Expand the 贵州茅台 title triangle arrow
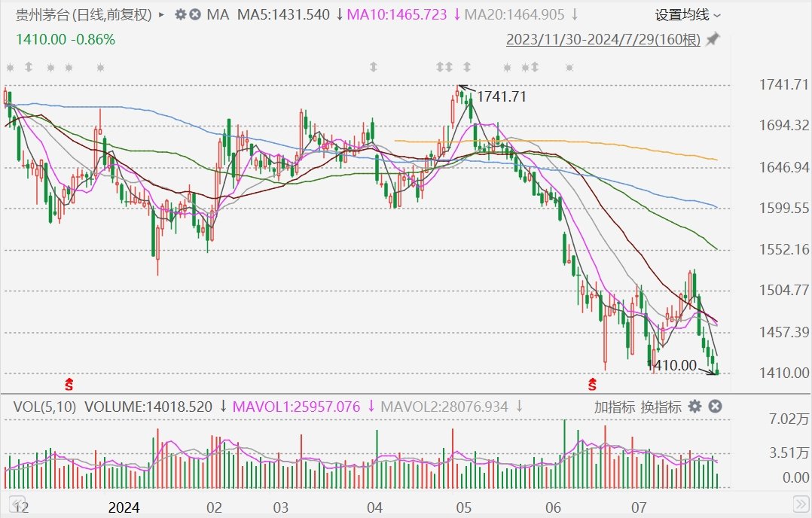This screenshot has width=812, height=518. click(x=161, y=15)
